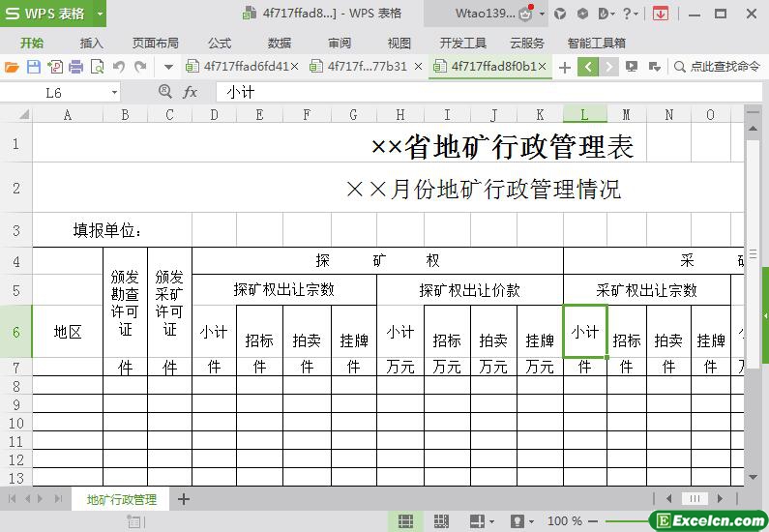Click the skin shirt icon in title bar
The image size is (769, 532).
pos(560,14)
